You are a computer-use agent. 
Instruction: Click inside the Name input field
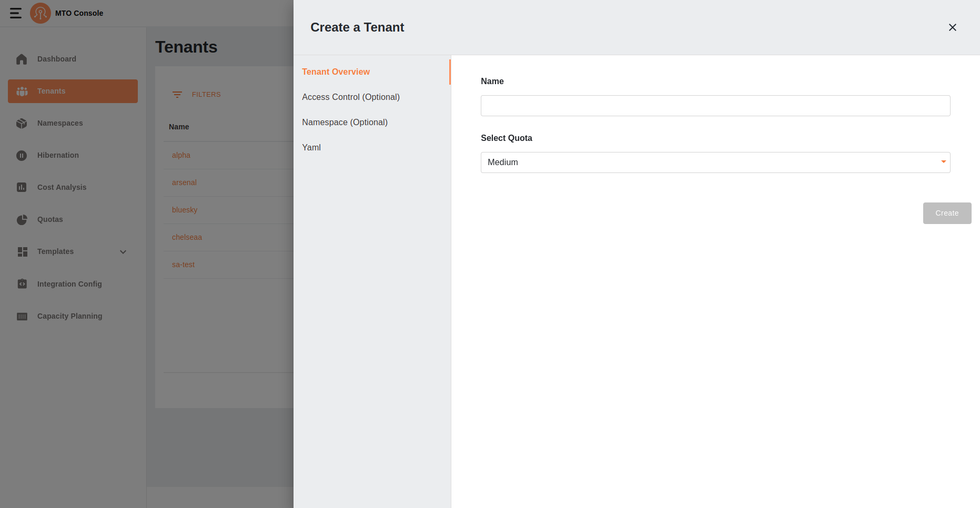(x=715, y=105)
